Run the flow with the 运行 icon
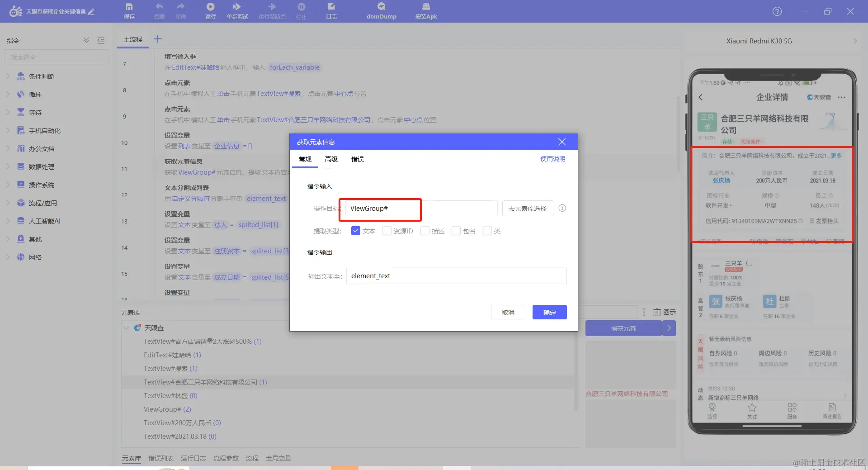868x470 pixels. [x=211, y=11]
